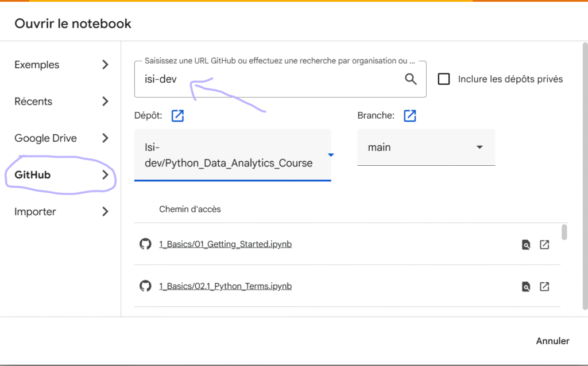Open the Importer tab
Screen dimensions: 588x366
click(35, 212)
